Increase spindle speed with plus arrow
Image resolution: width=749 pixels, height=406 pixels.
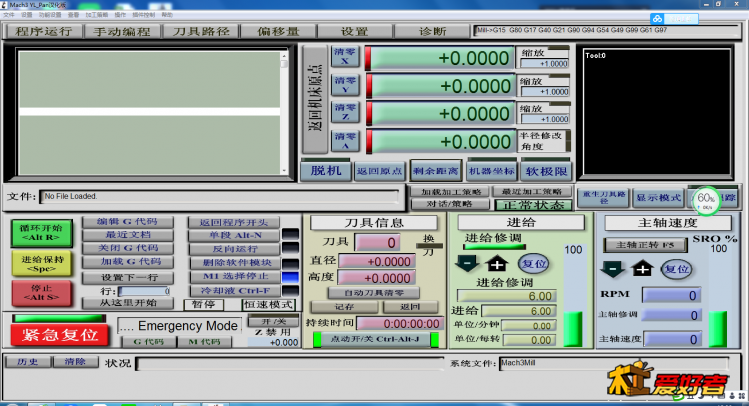[x=642, y=268]
